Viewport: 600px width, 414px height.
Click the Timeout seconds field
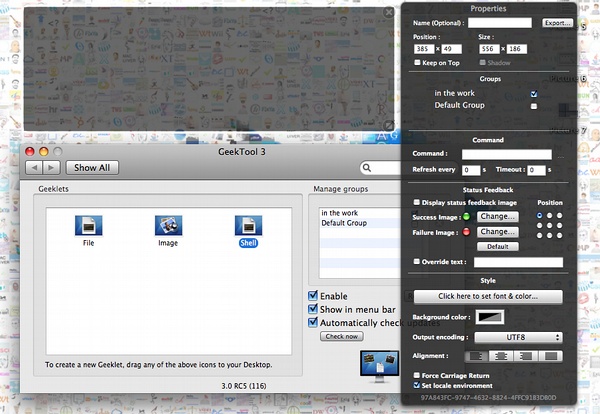click(536, 170)
